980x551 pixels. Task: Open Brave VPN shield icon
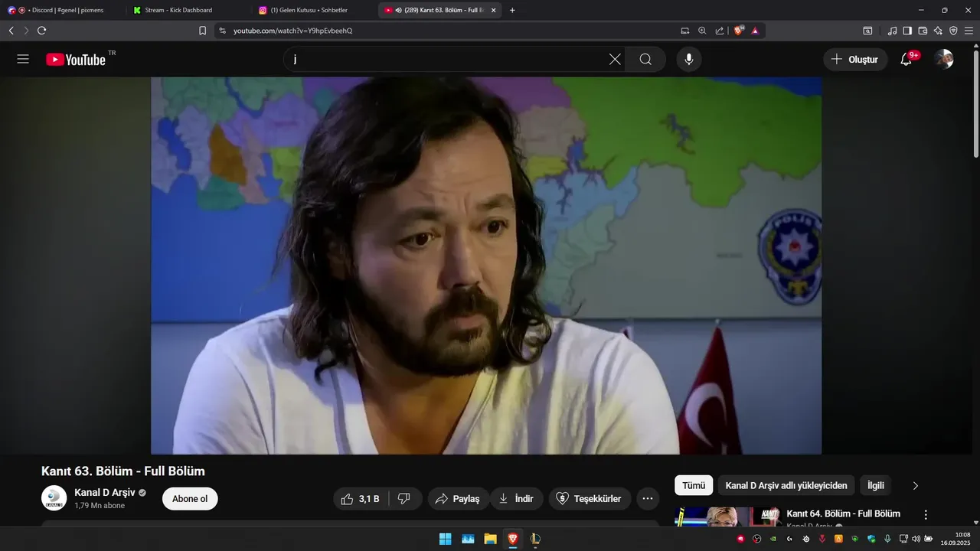coord(953,31)
